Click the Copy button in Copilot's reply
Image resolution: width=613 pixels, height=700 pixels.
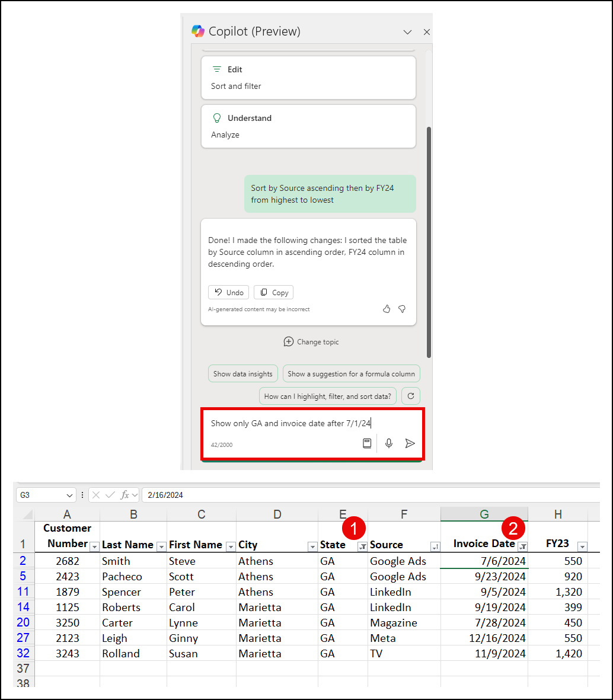coord(273,292)
